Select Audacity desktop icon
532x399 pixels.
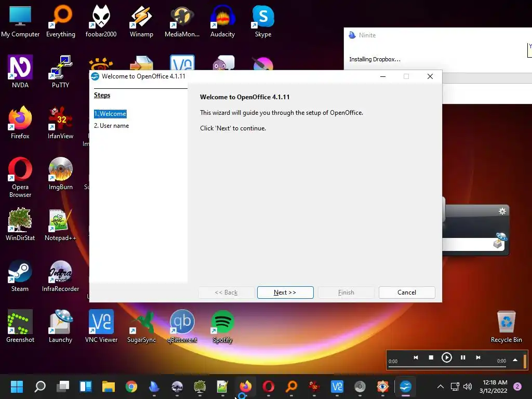pos(222,21)
